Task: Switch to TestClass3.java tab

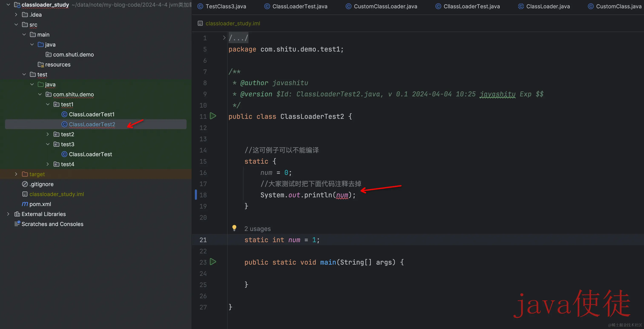Action: click(x=222, y=6)
